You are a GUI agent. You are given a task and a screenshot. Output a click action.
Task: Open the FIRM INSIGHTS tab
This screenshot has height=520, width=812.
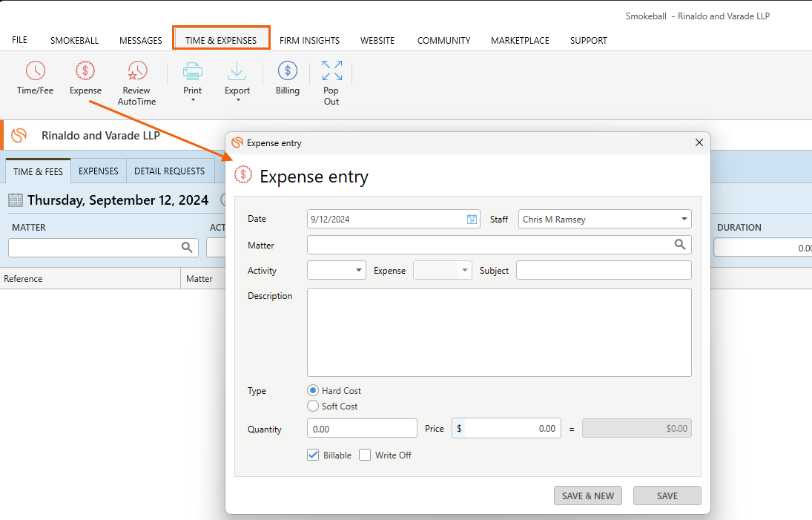pos(310,40)
